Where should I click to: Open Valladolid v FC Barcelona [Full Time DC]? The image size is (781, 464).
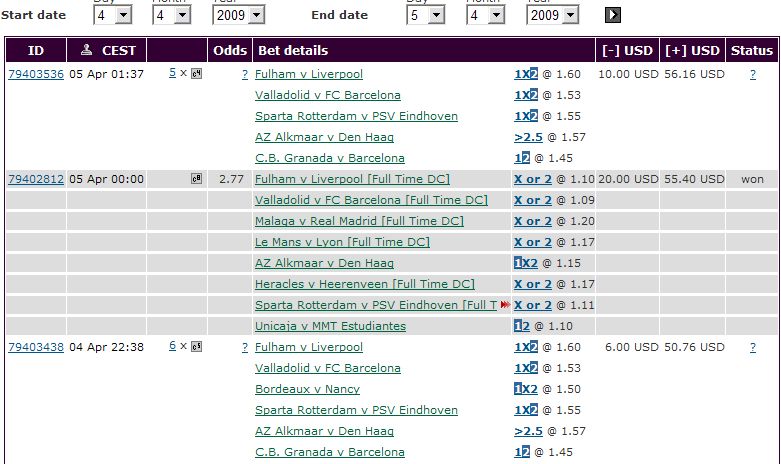[371, 200]
